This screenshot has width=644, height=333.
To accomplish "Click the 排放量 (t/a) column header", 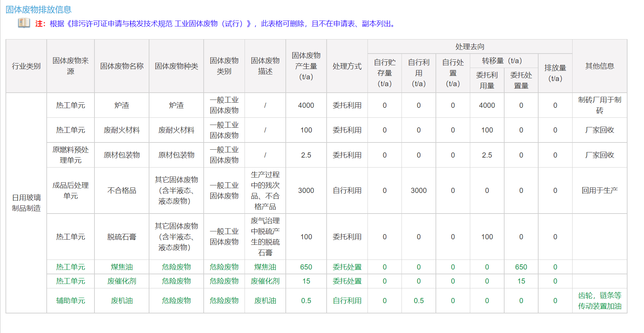I will pyautogui.click(x=555, y=73).
